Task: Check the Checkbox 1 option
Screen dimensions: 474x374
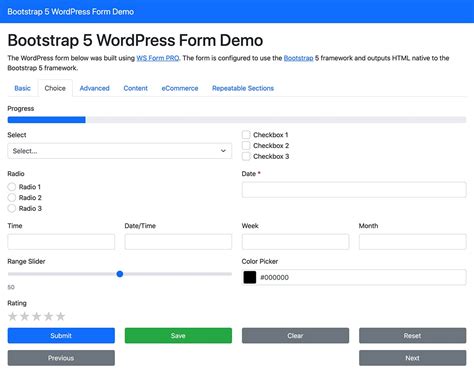Action: pyautogui.click(x=246, y=135)
